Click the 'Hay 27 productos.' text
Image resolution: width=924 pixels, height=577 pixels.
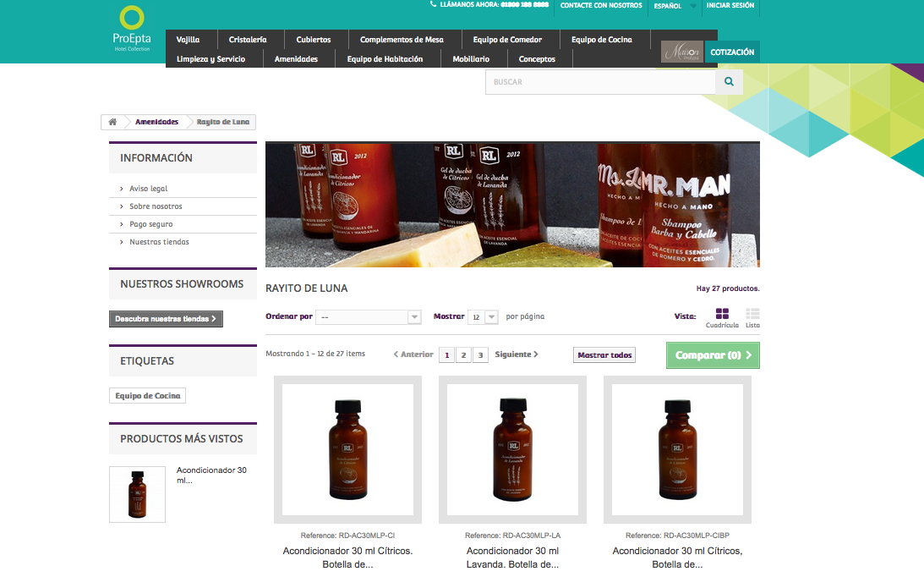pyautogui.click(x=728, y=288)
